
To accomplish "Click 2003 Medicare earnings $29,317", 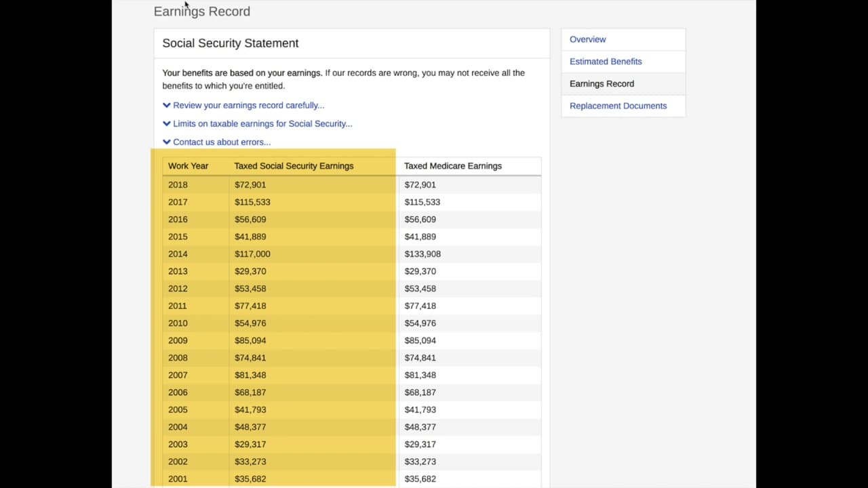I will [420, 444].
